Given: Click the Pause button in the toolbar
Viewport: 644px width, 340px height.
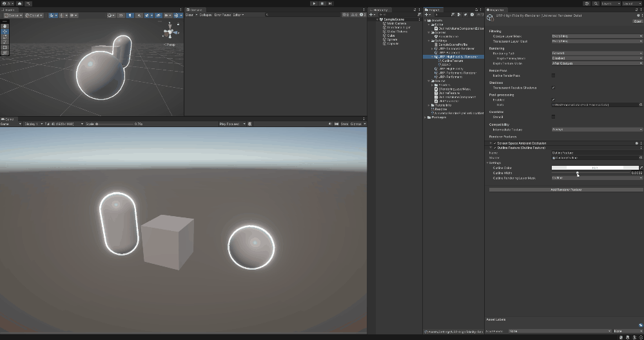Looking at the screenshot, I should tap(322, 3).
